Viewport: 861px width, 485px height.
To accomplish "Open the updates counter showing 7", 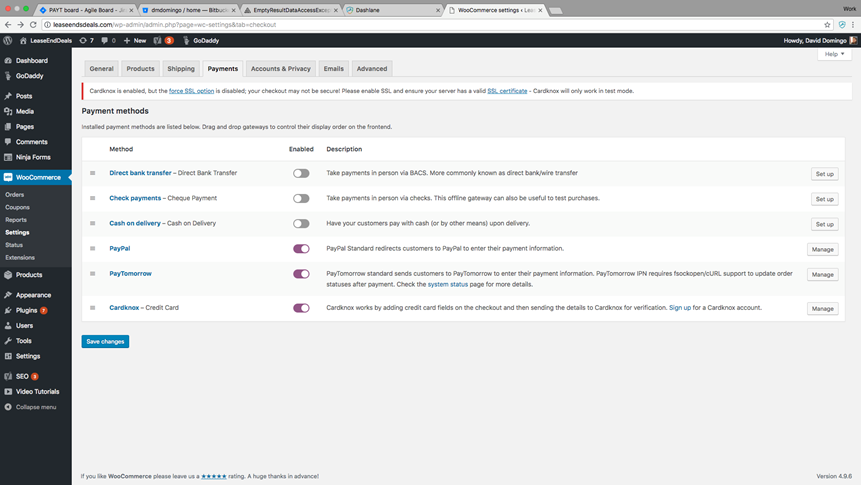I will [x=86, y=40].
